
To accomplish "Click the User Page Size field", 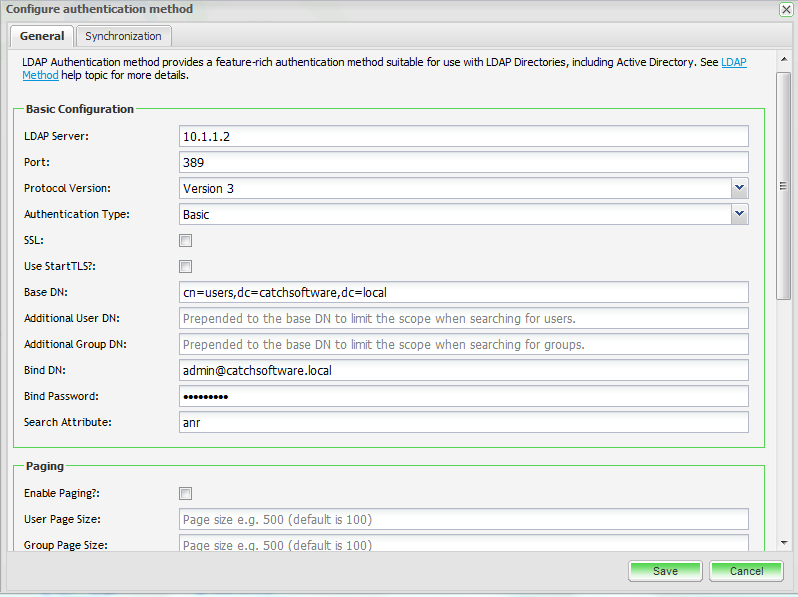I will pyautogui.click(x=463, y=519).
